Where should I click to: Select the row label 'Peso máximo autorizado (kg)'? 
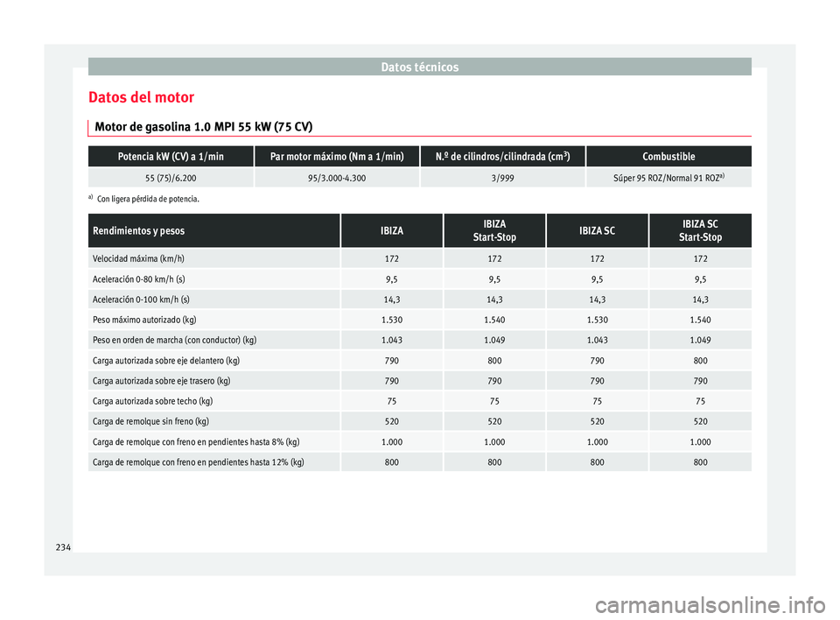click(x=144, y=320)
